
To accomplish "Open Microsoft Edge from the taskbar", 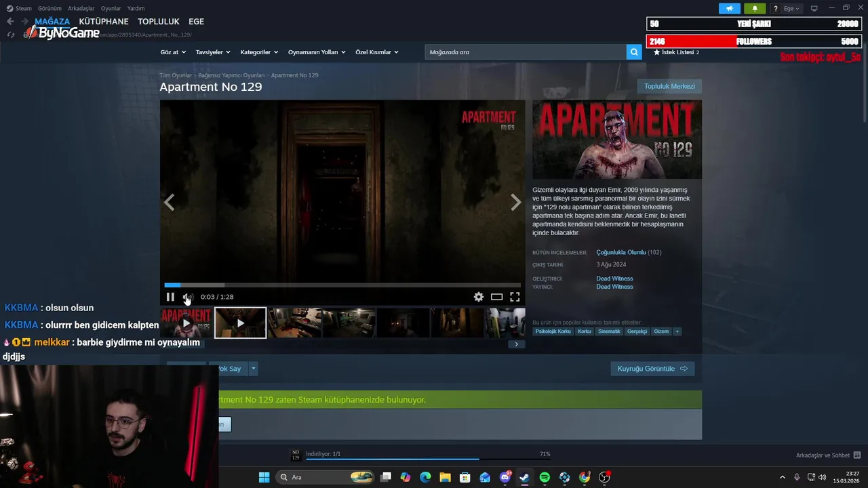I will coord(425,477).
